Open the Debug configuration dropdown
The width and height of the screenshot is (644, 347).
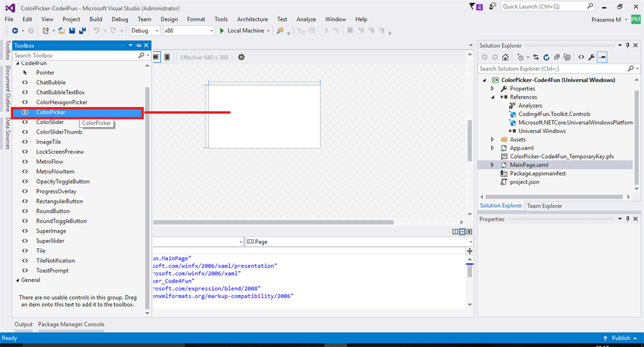145,31
